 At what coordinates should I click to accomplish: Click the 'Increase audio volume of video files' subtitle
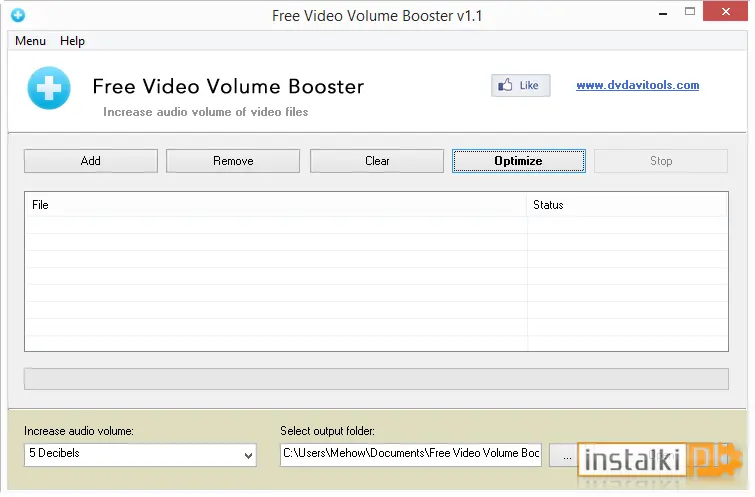pyautogui.click(x=206, y=112)
